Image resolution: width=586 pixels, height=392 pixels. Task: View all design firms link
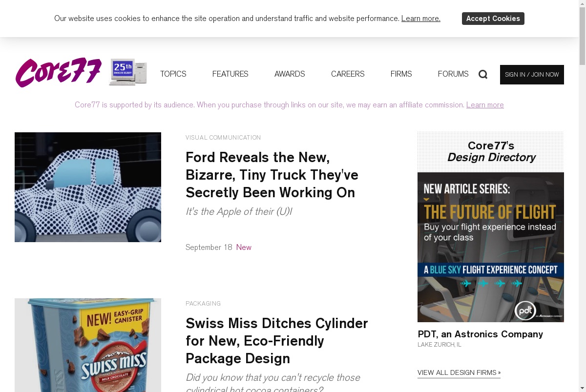tap(459, 373)
